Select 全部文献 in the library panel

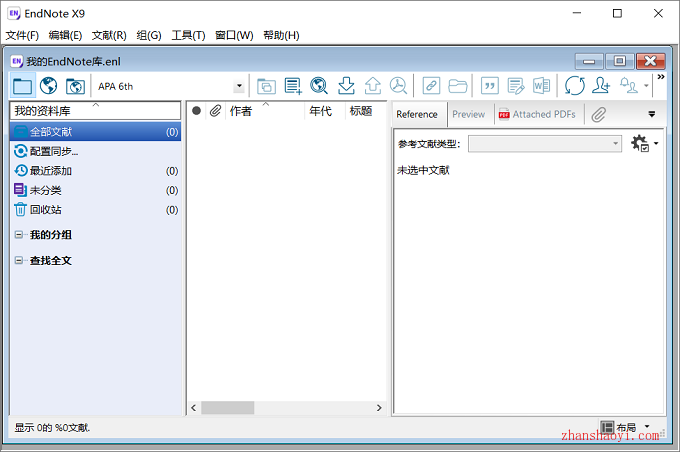[95, 131]
